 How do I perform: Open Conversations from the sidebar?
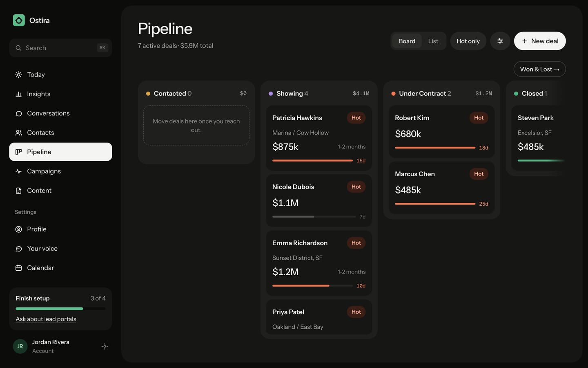pos(60,113)
